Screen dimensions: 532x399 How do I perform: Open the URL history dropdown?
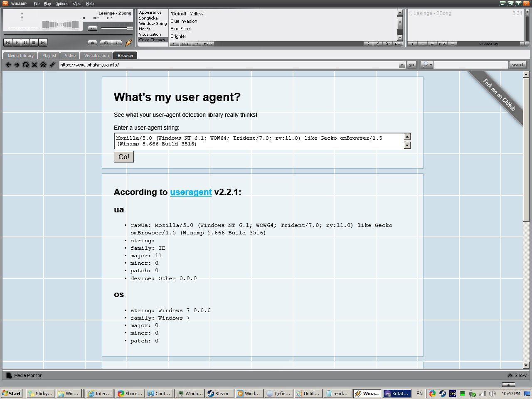pos(401,65)
